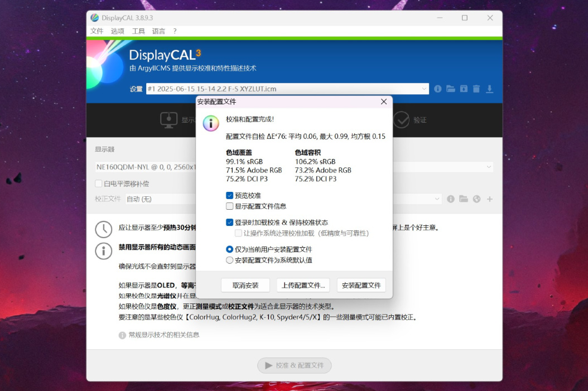The image size is (588, 391).
Task: Click the 99.1% sRGB coverage value
Action: 244,162
